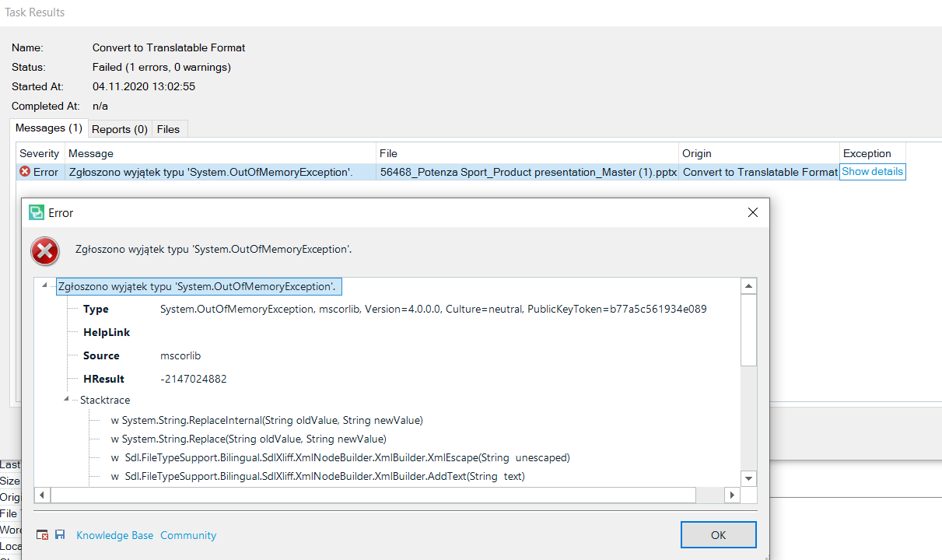Open the Community link
The image size is (942, 560).
click(188, 535)
